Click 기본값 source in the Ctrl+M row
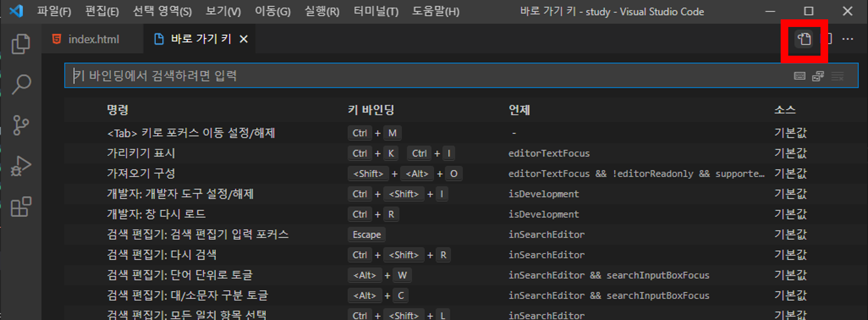This screenshot has width=868, height=320. (x=791, y=133)
